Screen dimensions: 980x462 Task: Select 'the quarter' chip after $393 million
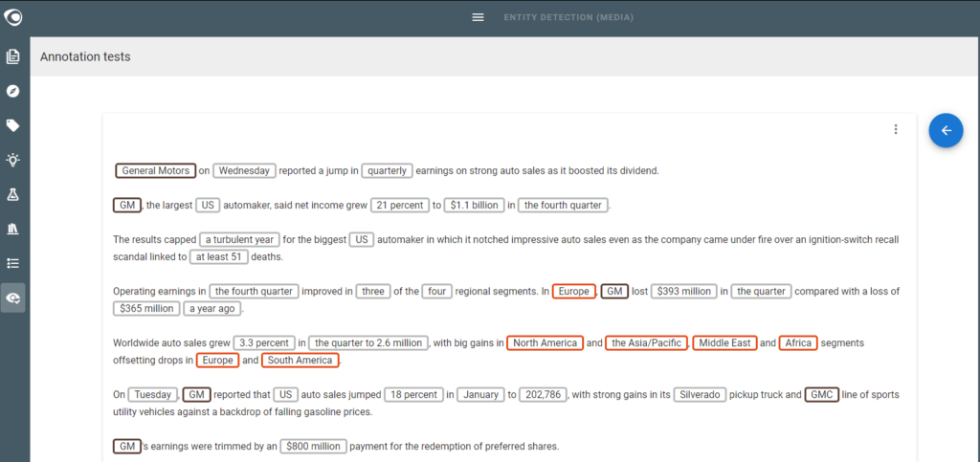coord(761,291)
